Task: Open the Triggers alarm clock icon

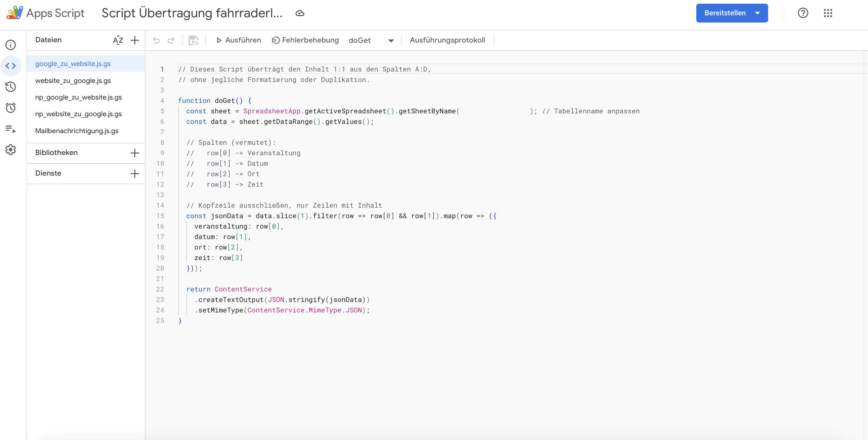Action: click(x=11, y=108)
